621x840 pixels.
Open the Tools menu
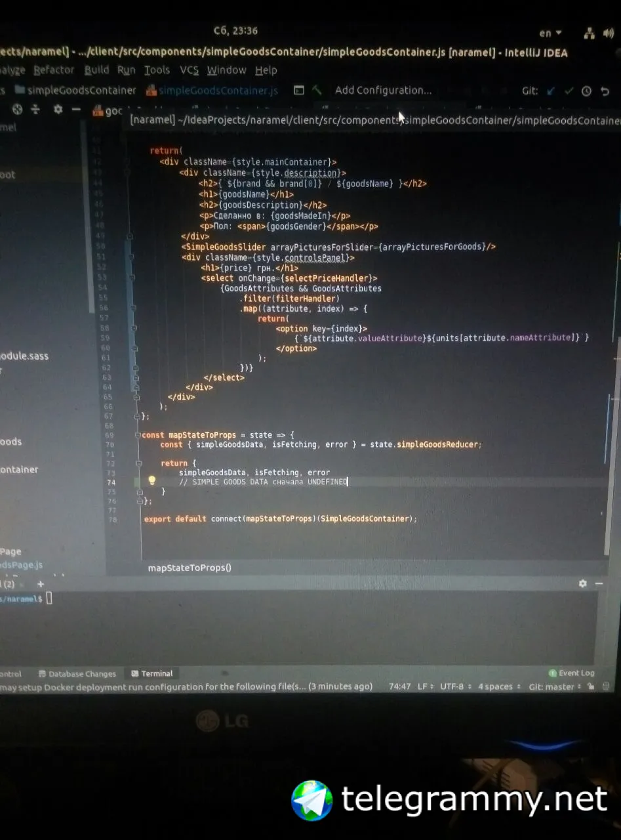157,70
